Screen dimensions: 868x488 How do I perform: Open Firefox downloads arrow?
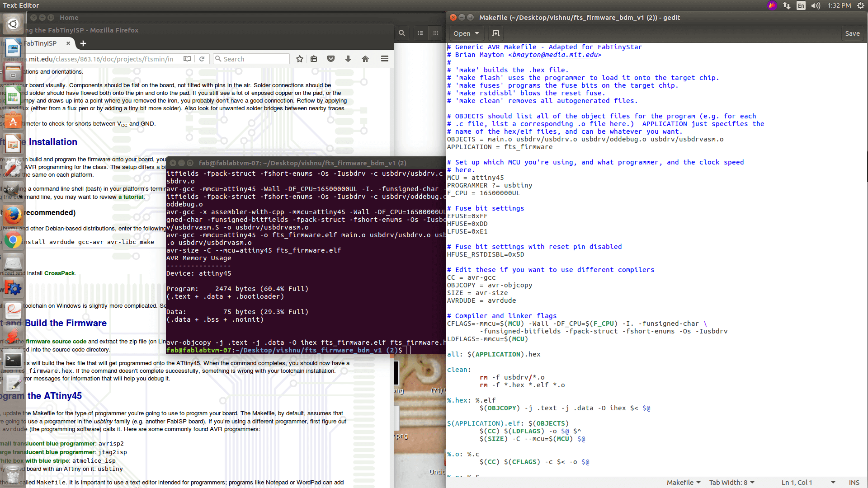348,59
